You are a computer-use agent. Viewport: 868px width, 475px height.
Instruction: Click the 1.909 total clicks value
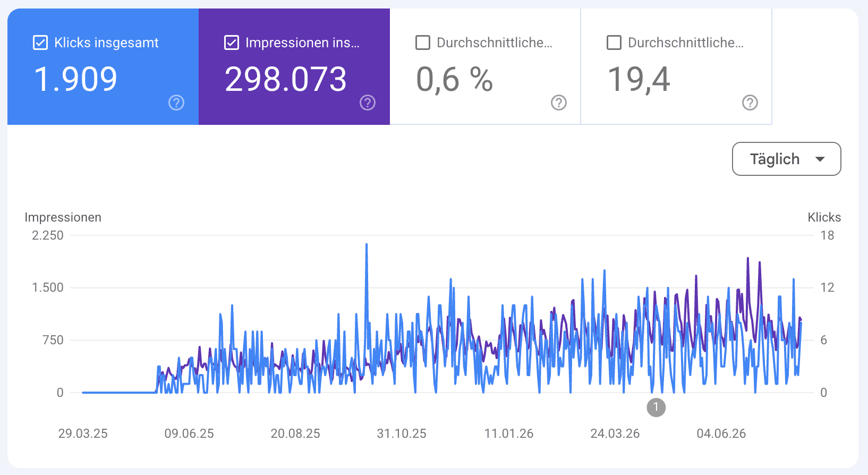click(x=75, y=79)
